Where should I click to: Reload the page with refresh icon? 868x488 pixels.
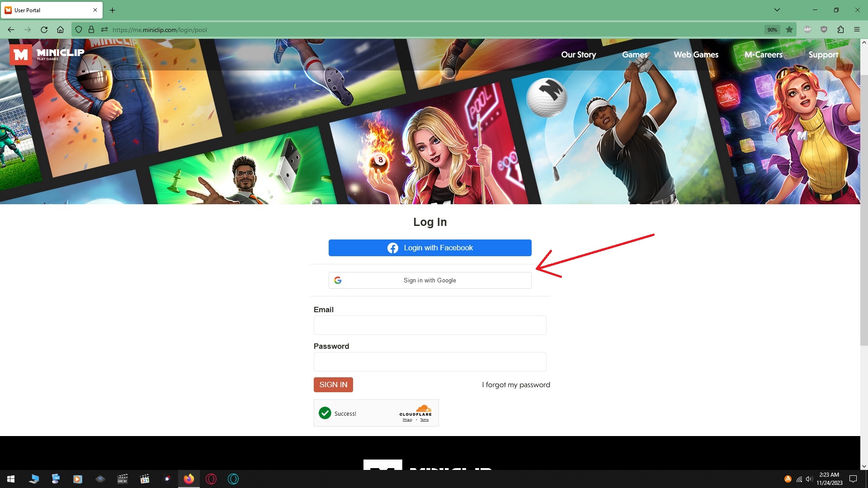point(44,30)
